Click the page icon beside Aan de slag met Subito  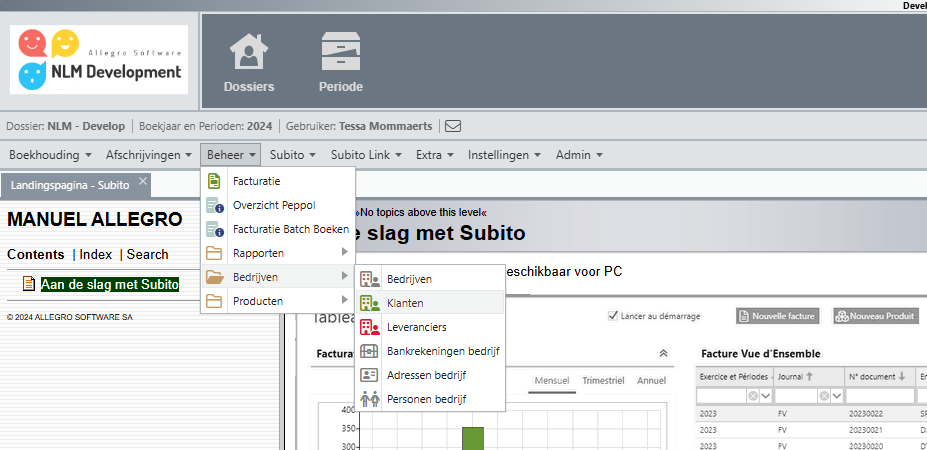[28, 284]
